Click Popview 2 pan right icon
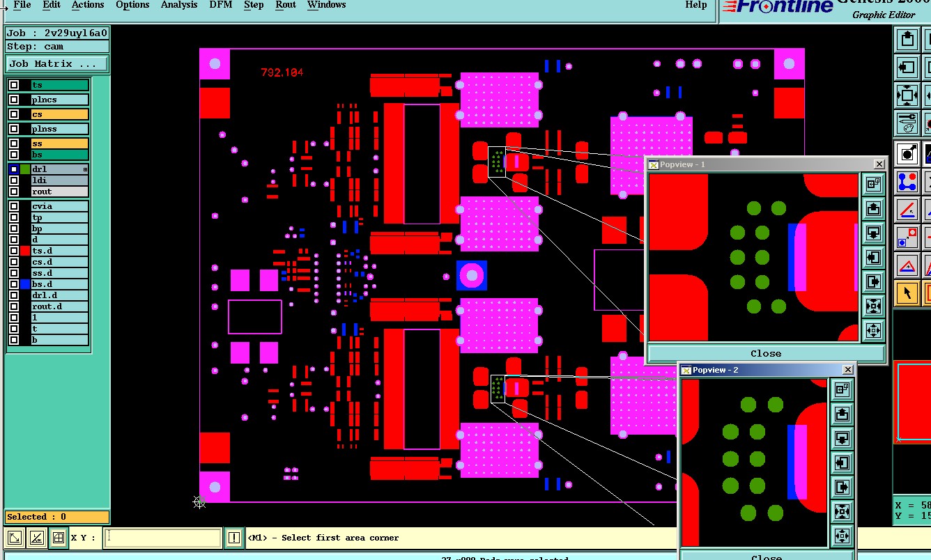This screenshot has width=931, height=560. coord(842,487)
